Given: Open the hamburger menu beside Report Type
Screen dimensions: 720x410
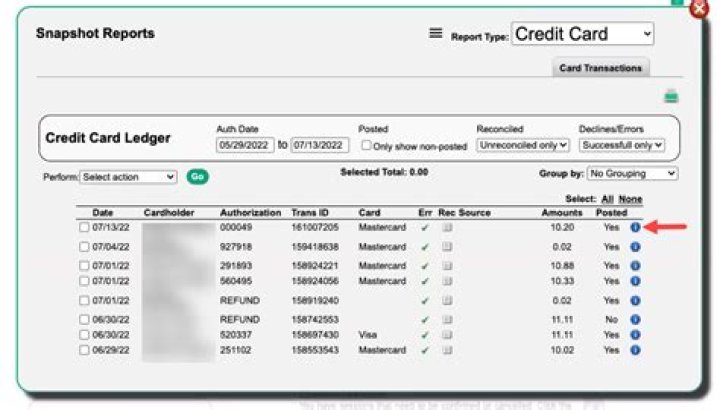Looking at the screenshot, I should [x=435, y=33].
